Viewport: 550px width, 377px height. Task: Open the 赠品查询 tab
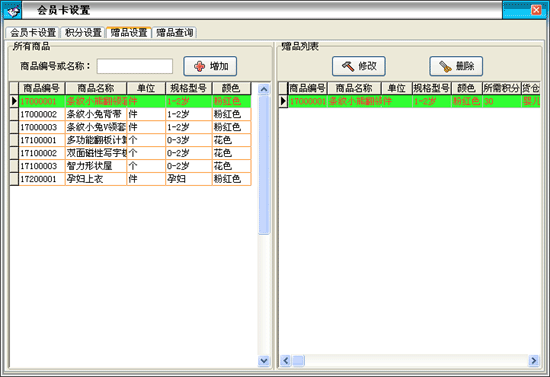pyautogui.click(x=175, y=33)
